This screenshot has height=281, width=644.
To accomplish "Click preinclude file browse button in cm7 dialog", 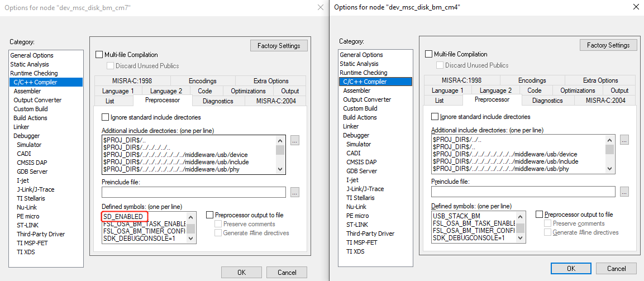I will [x=294, y=192].
